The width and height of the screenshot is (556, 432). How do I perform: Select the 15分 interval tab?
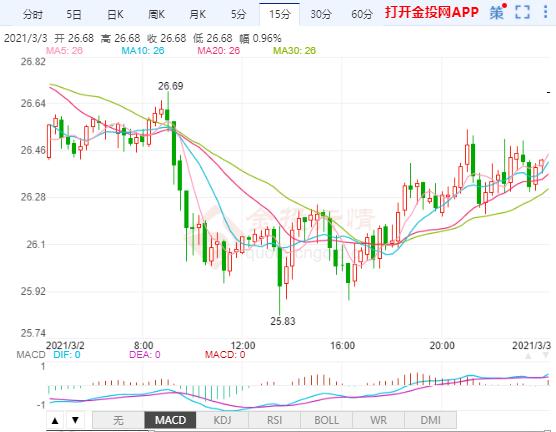pos(279,15)
